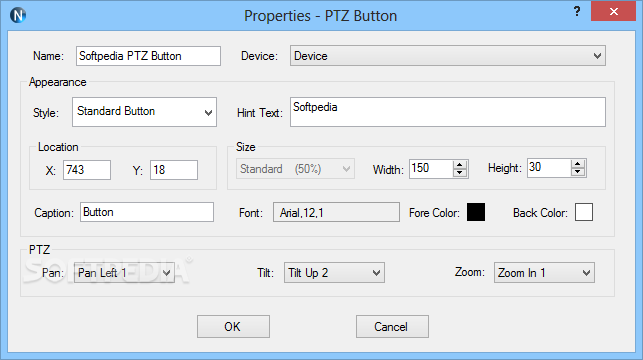This screenshot has width=643, height=360.
Task: Click the X location field
Action: pyautogui.click(x=87, y=170)
